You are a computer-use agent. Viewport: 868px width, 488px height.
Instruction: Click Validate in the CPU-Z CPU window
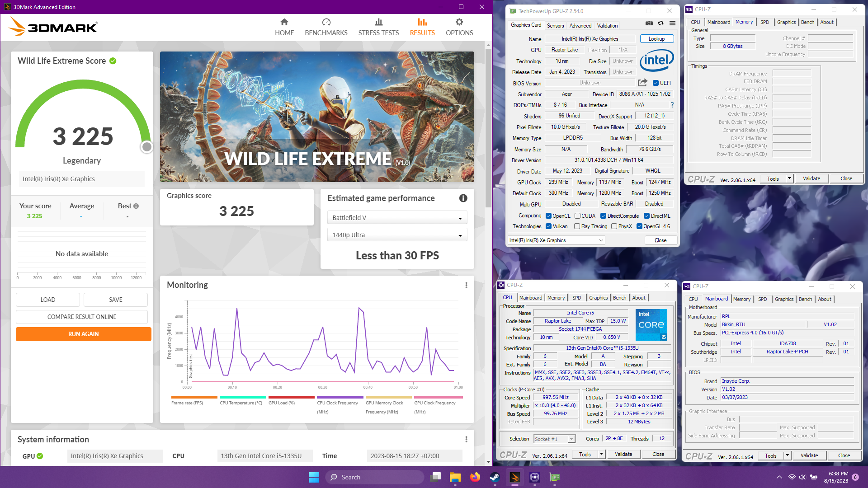point(623,454)
